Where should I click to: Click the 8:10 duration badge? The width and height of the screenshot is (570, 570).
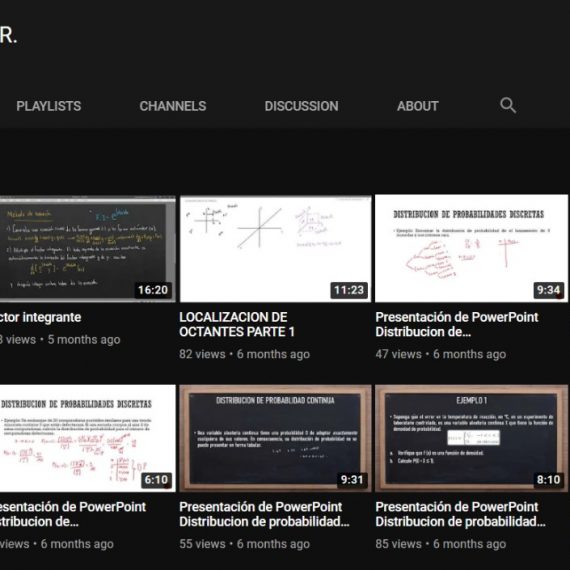click(549, 480)
